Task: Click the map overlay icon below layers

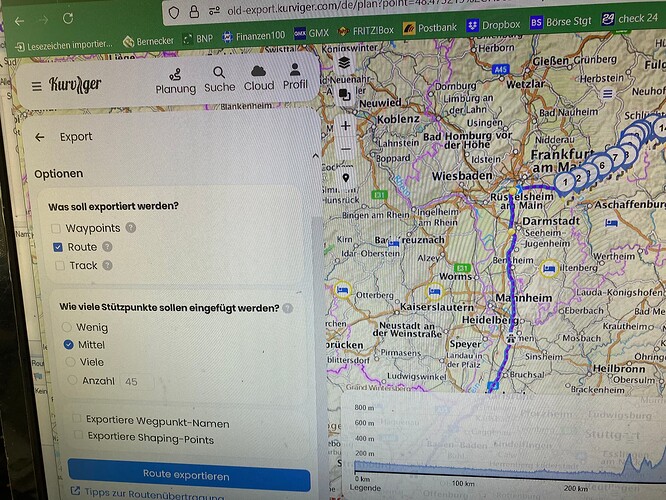Action: 344,95
